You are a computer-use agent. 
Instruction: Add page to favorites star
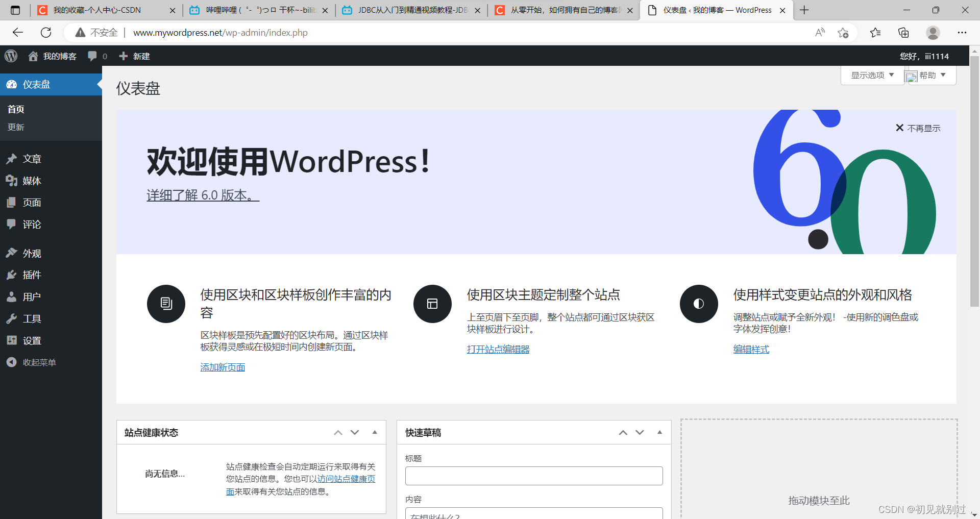[x=843, y=33]
